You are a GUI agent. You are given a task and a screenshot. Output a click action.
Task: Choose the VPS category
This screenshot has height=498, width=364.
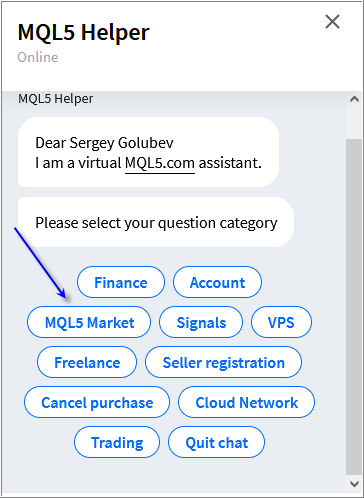click(281, 322)
